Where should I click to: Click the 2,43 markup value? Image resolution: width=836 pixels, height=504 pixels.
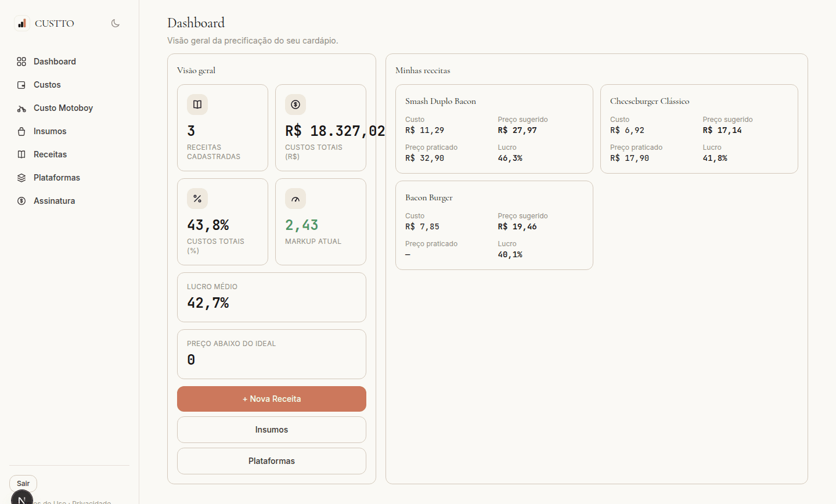tap(302, 225)
